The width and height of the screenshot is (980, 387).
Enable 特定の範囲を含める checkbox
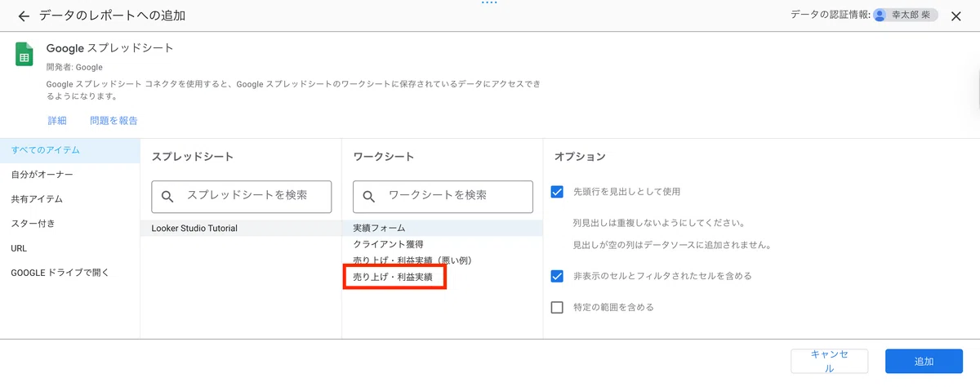tap(558, 307)
